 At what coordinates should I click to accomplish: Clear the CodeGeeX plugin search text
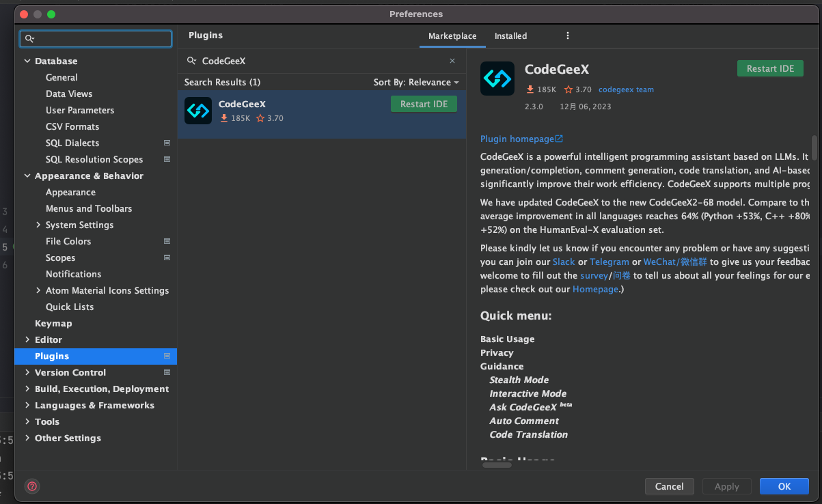pyautogui.click(x=452, y=61)
